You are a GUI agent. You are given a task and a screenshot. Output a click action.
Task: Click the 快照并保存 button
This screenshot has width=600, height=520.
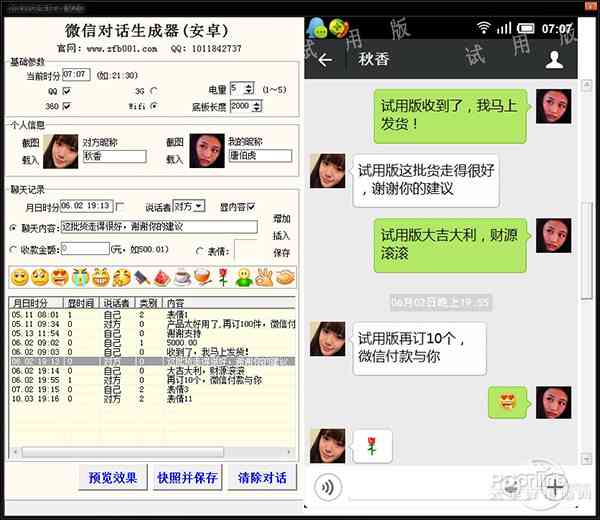click(188, 477)
